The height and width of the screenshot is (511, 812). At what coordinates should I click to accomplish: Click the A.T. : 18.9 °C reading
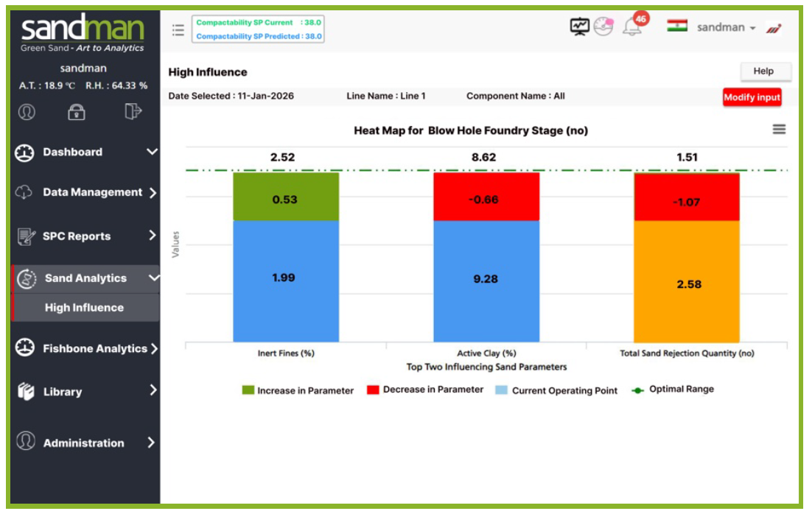[x=47, y=85]
